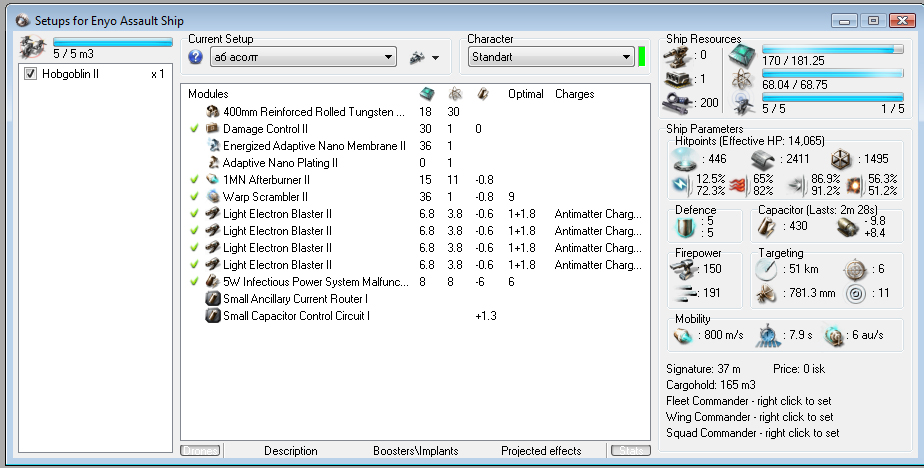Click the warp speed icon beside 6 au/s

(x=834, y=335)
